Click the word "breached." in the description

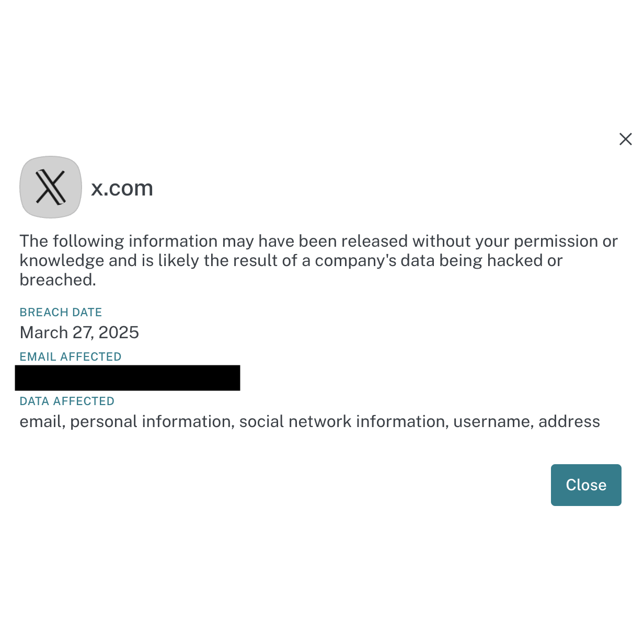click(58, 280)
